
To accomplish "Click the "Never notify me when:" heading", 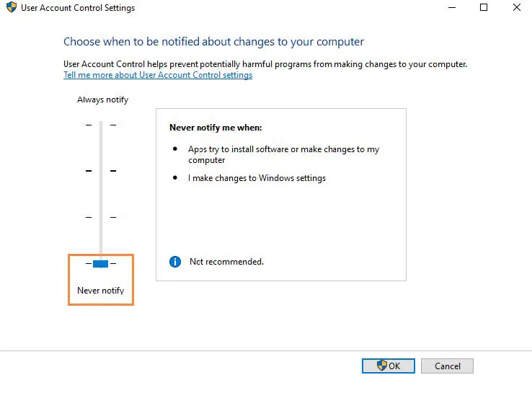I will (x=216, y=128).
